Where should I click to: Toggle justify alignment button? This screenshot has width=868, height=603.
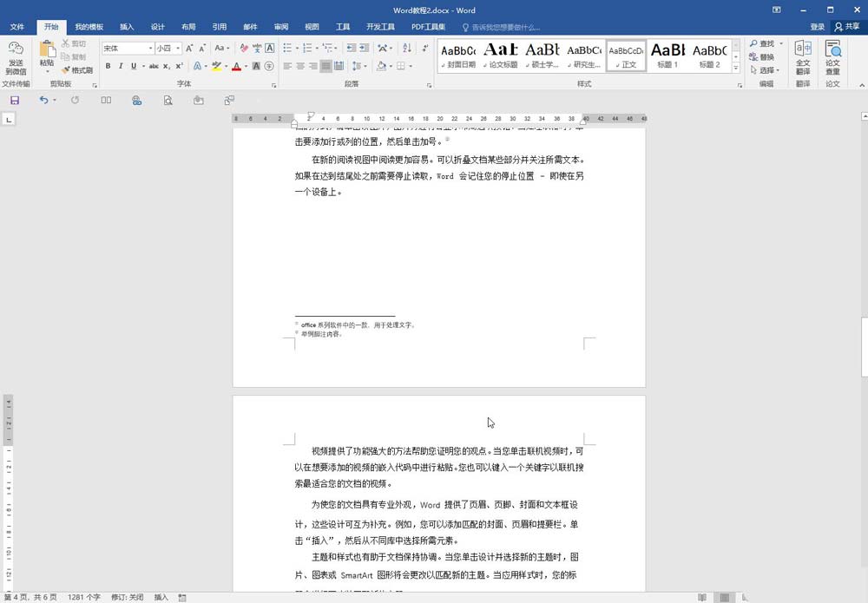click(326, 66)
